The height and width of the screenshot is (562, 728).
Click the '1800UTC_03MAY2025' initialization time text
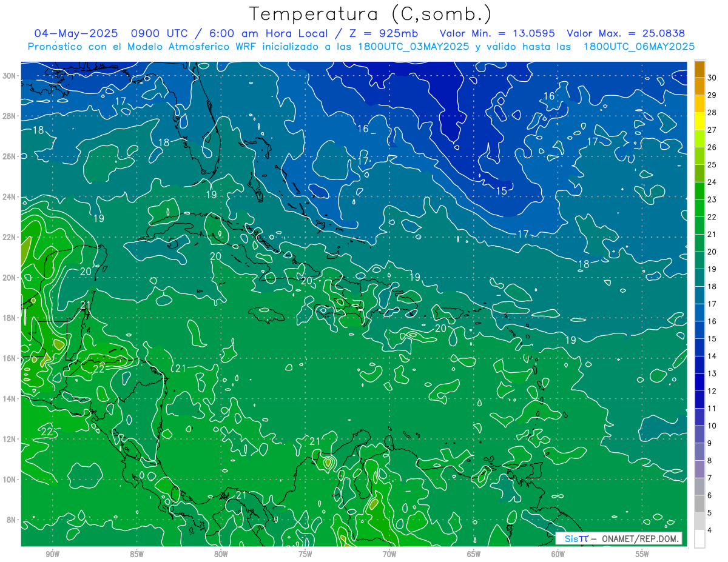[414, 46]
